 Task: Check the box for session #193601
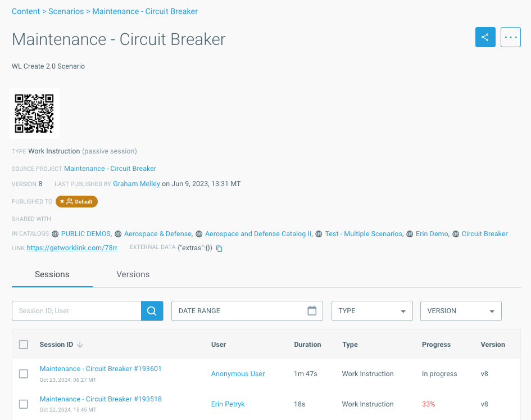pos(24,374)
